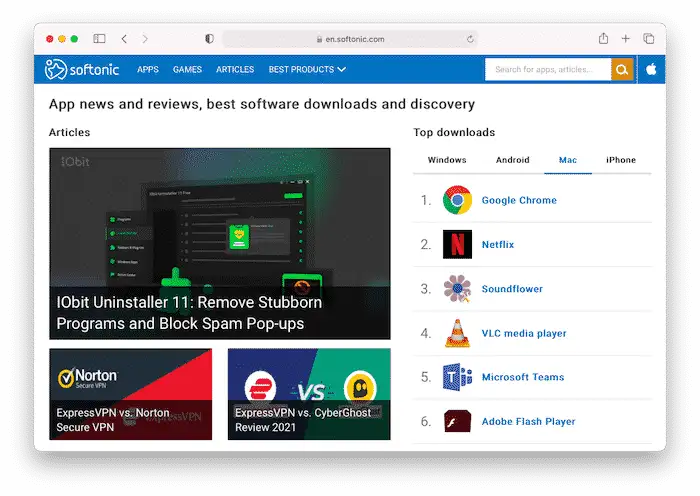Open the Games menu

[187, 69]
